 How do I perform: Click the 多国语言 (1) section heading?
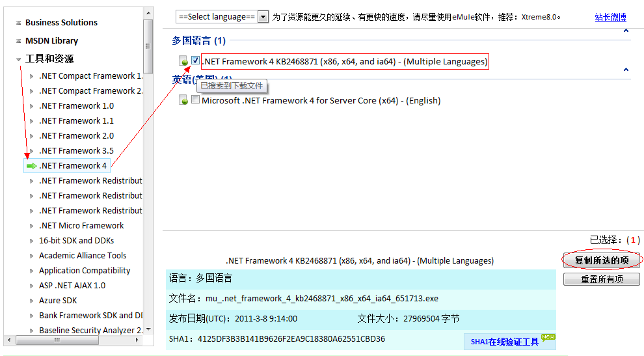[199, 40]
